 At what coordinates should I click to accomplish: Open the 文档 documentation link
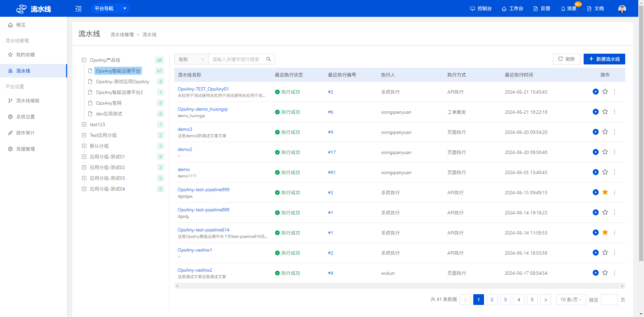pos(595,8)
